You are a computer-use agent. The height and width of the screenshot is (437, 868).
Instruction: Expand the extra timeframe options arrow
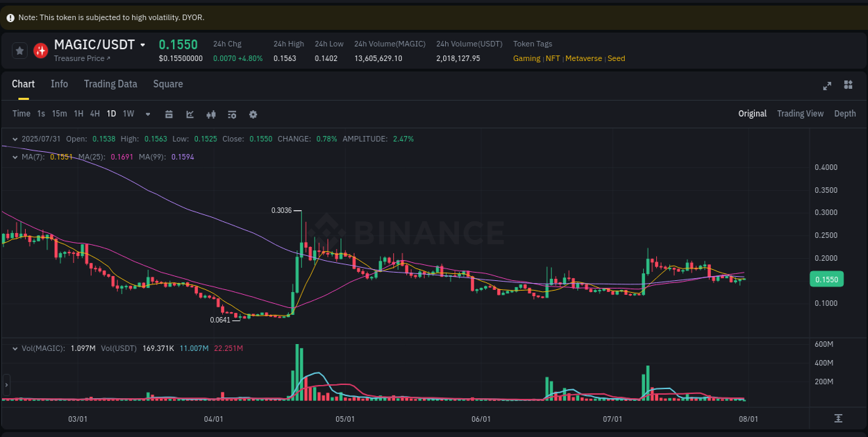[x=147, y=114]
